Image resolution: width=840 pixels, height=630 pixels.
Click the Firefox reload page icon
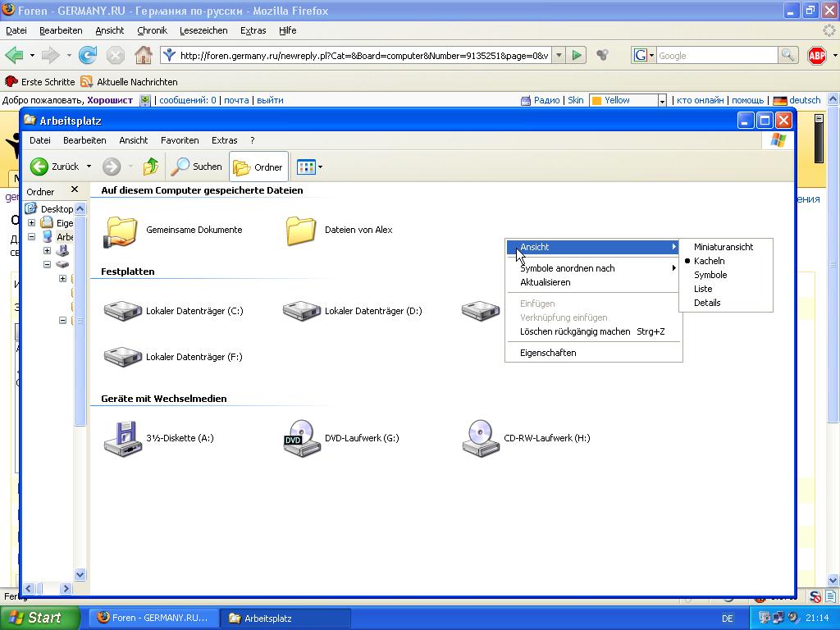87,56
